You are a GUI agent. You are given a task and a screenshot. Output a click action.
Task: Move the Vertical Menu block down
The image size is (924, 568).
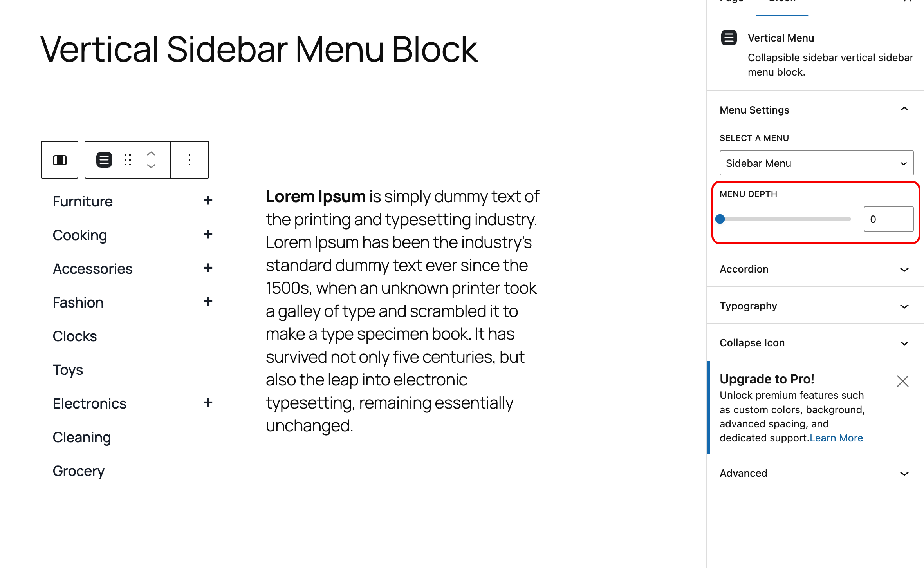[x=151, y=166]
